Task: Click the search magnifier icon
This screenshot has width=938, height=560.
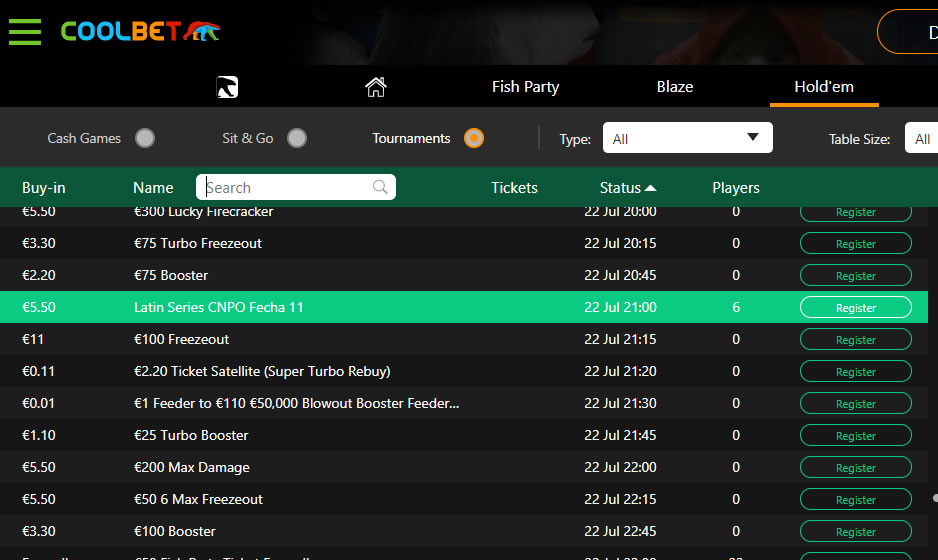Action: pyautogui.click(x=380, y=187)
